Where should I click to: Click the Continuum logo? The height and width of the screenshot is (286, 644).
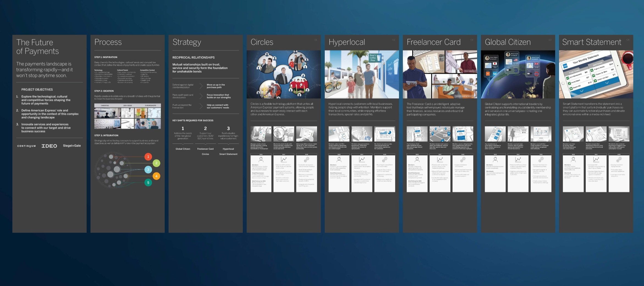tap(26, 146)
